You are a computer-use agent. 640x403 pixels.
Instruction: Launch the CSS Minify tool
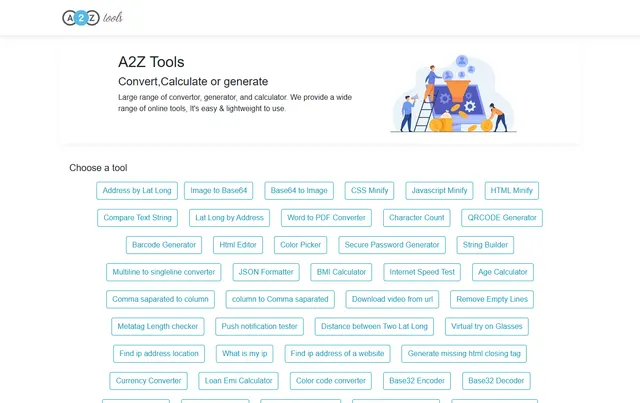[369, 191]
